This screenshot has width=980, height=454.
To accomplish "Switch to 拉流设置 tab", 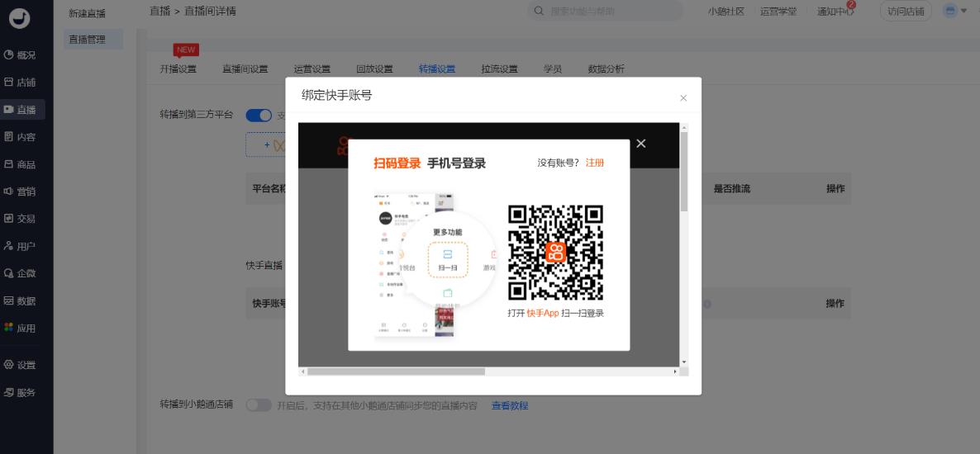I will [499, 69].
